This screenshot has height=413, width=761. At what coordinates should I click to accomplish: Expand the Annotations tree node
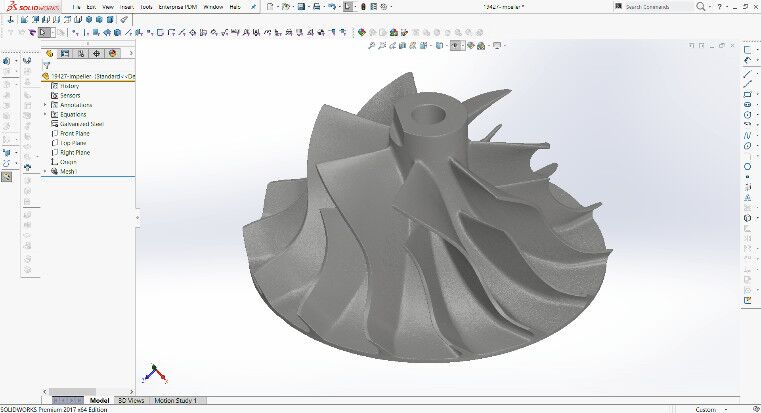coord(45,105)
